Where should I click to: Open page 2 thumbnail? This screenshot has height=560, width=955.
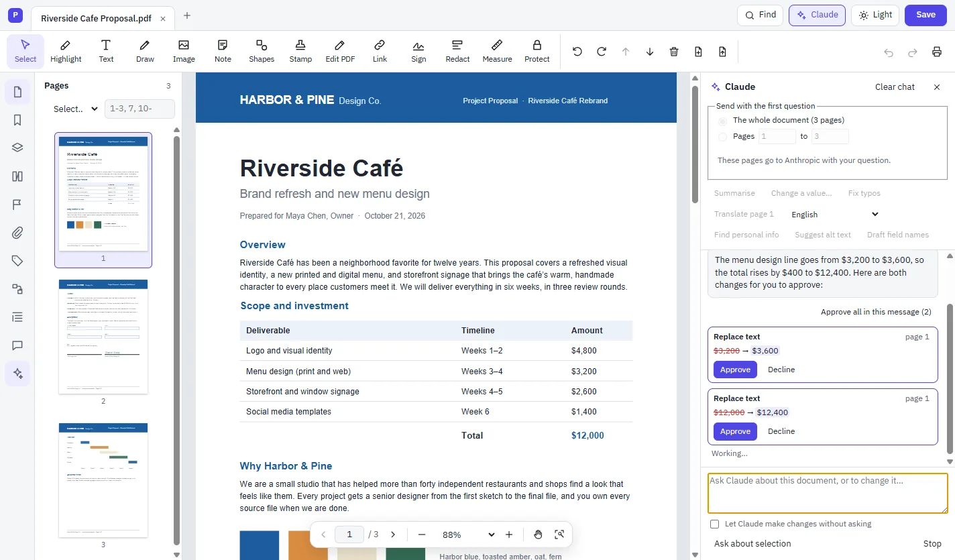tap(103, 337)
